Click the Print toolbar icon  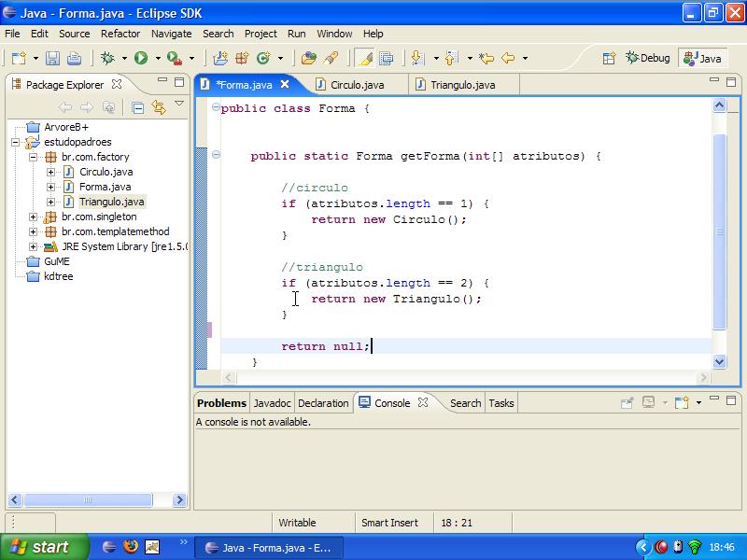(x=74, y=58)
